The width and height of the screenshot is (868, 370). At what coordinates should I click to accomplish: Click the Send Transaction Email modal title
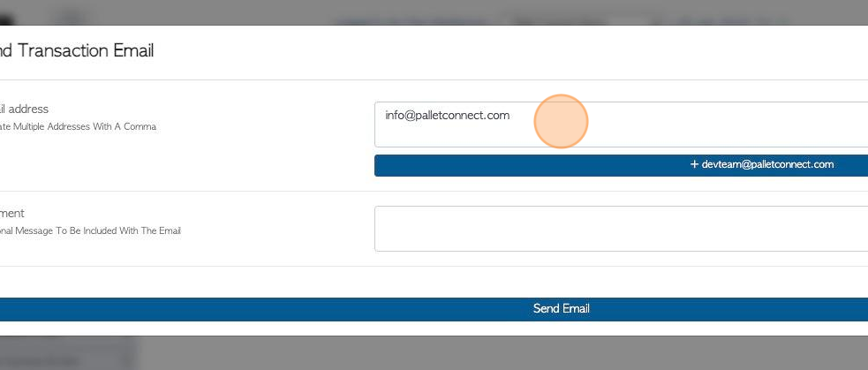click(x=77, y=51)
